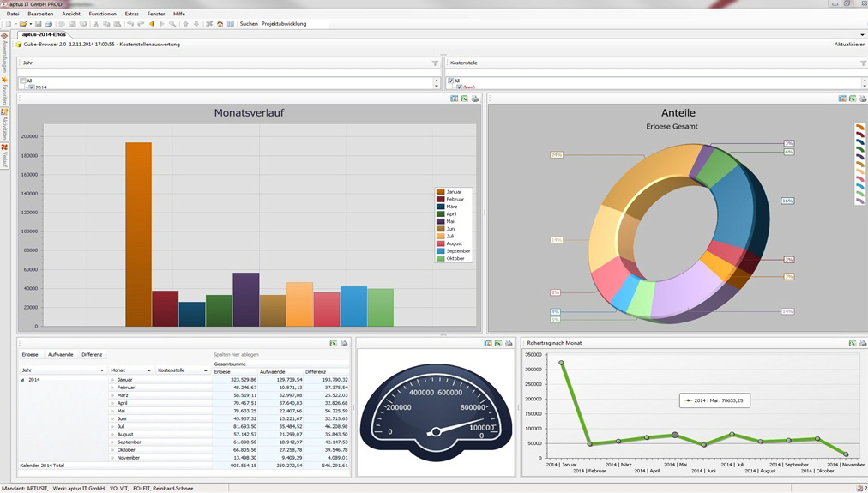Expand the Januar row in the pivot table

(112, 379)
